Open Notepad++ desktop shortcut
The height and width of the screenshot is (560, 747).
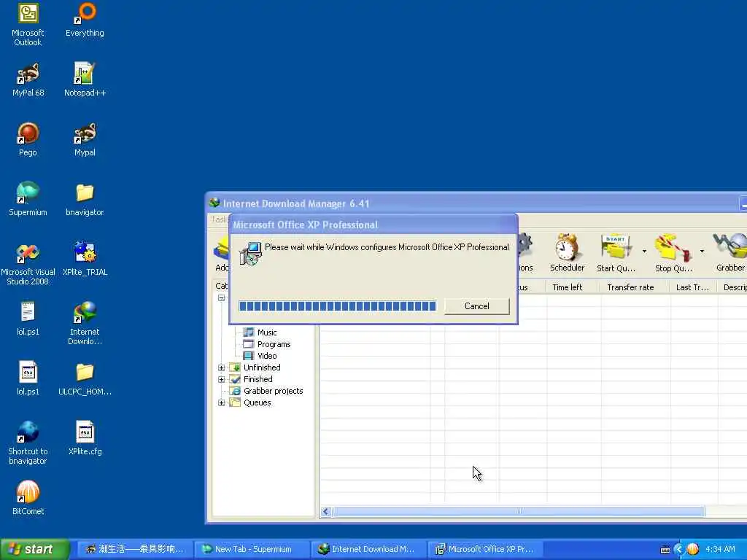[85, 80]
